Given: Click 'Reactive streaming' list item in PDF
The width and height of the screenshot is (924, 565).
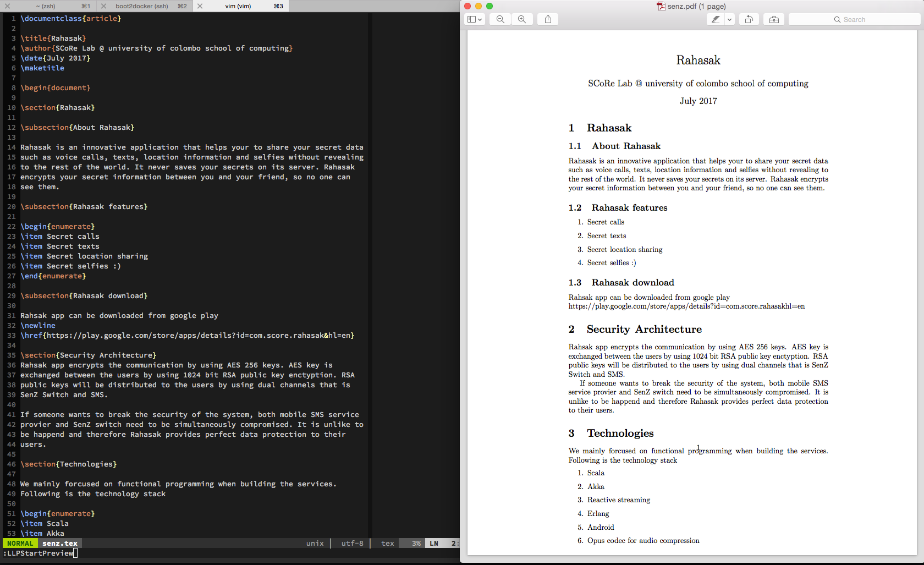Looking at the screenshot, I should (x=618, y=500).
